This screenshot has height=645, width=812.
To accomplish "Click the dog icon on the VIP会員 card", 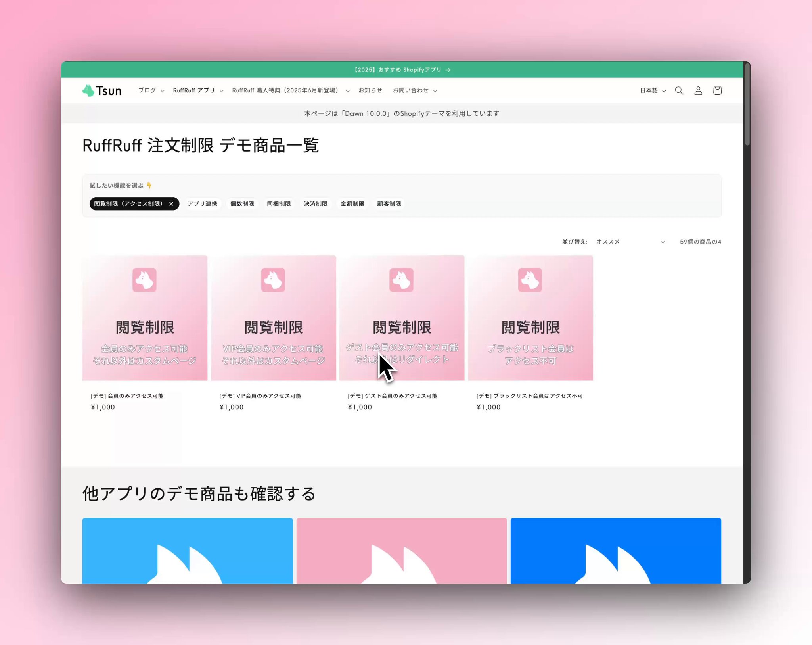I will point(273,280).
